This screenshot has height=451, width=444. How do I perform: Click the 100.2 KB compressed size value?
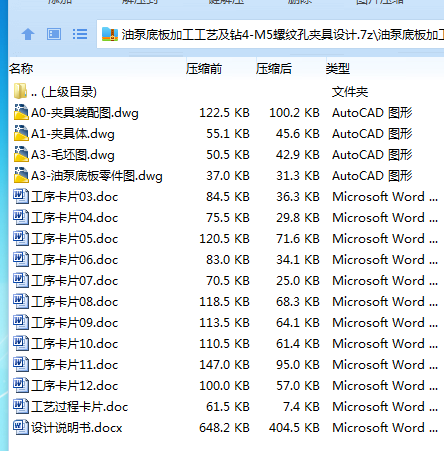tap(294, 113)
